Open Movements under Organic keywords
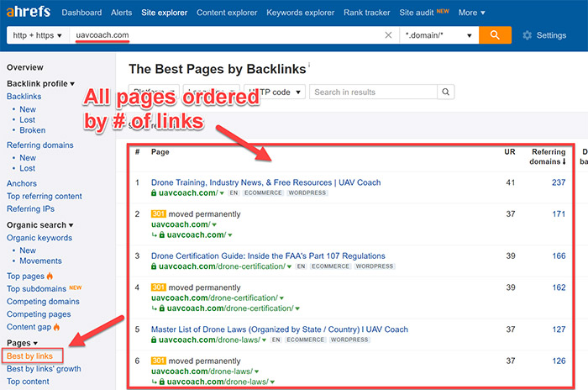Viewport: 588px width, 390px height. 41,261
